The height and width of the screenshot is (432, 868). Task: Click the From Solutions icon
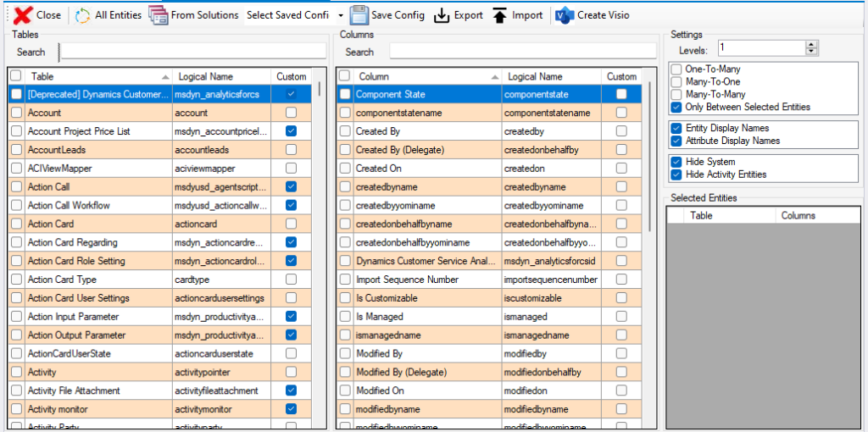pos(158,15)
